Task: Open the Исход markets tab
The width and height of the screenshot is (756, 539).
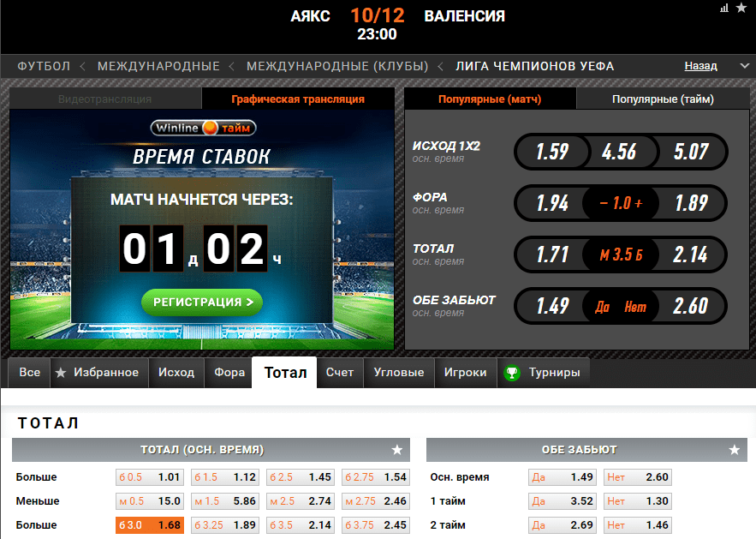Action: 176,373
